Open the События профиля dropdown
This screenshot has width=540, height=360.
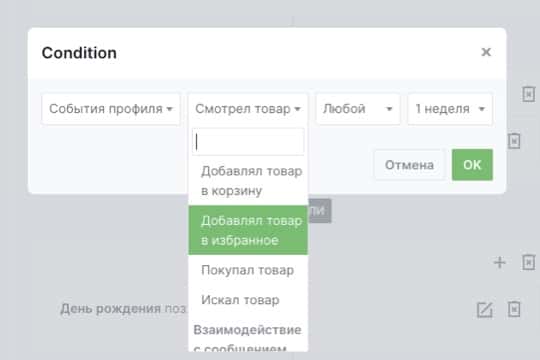[111, 109]
